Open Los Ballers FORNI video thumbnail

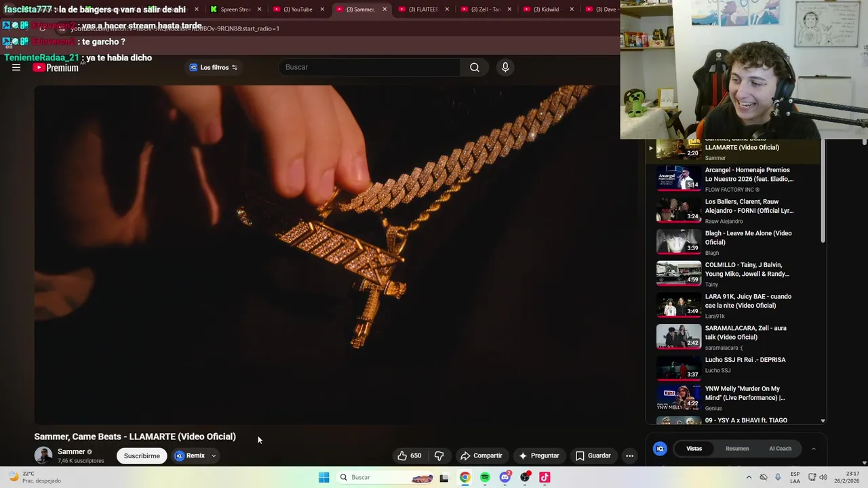(x=679, y=210)
